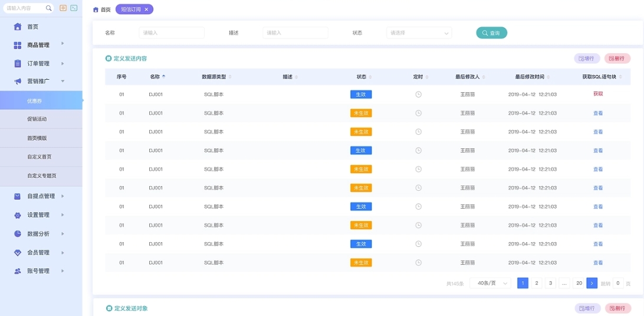Click the 会员管理 diamond icon

(x=17, y=253)
